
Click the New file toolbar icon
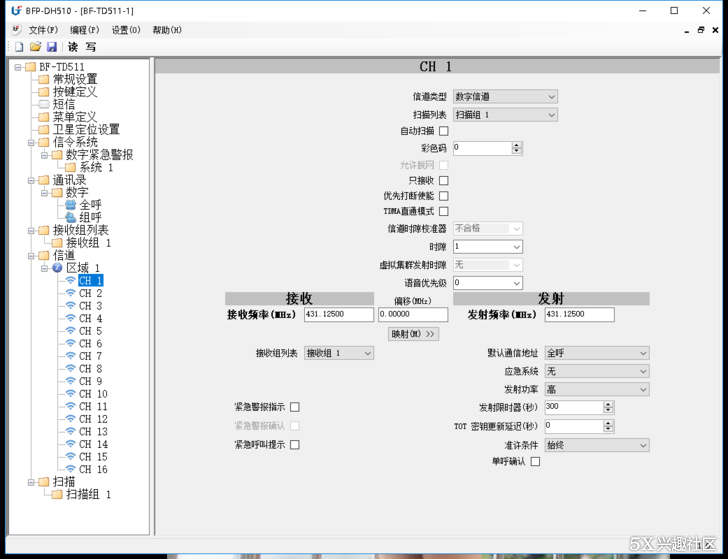(19, 47)
